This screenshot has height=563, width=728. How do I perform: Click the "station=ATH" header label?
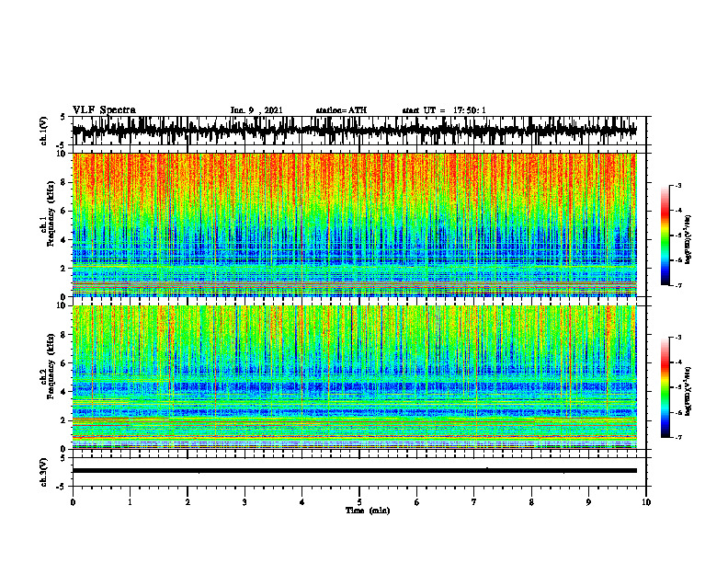(341, 110)
